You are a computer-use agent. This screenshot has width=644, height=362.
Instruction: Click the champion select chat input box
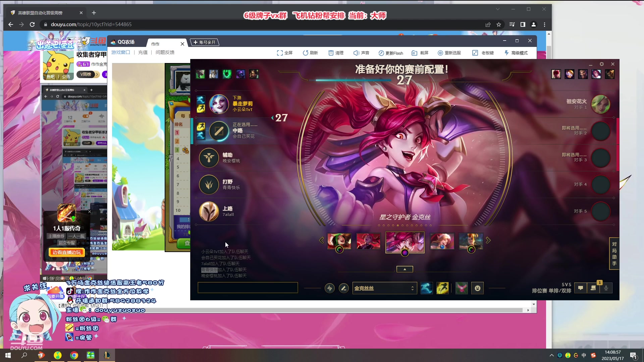click(x=248, y=288)
